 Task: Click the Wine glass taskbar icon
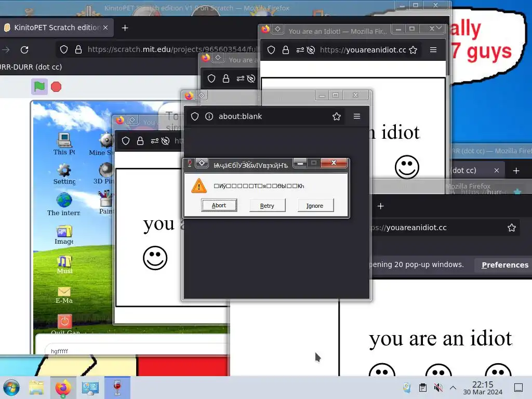coord(117,388)
